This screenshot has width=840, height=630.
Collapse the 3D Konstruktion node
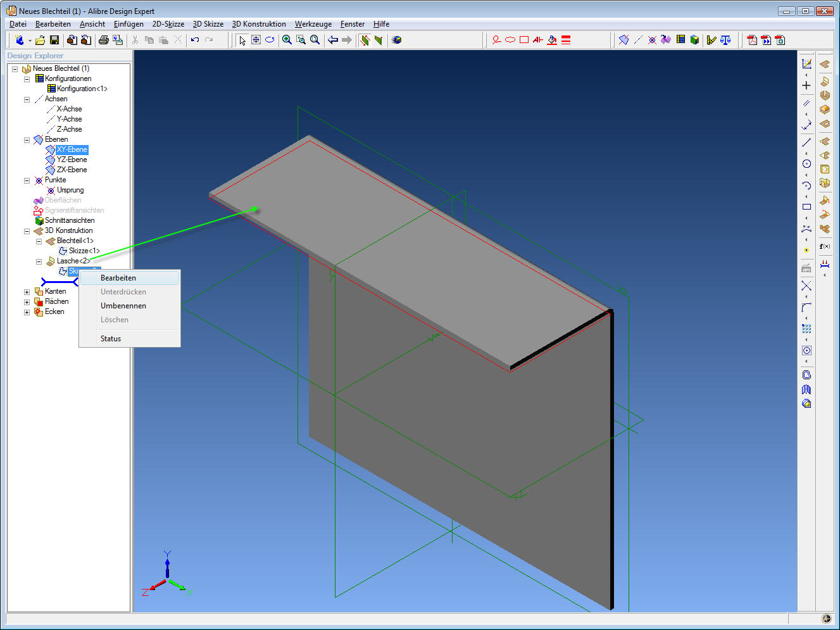click(27, 231)
